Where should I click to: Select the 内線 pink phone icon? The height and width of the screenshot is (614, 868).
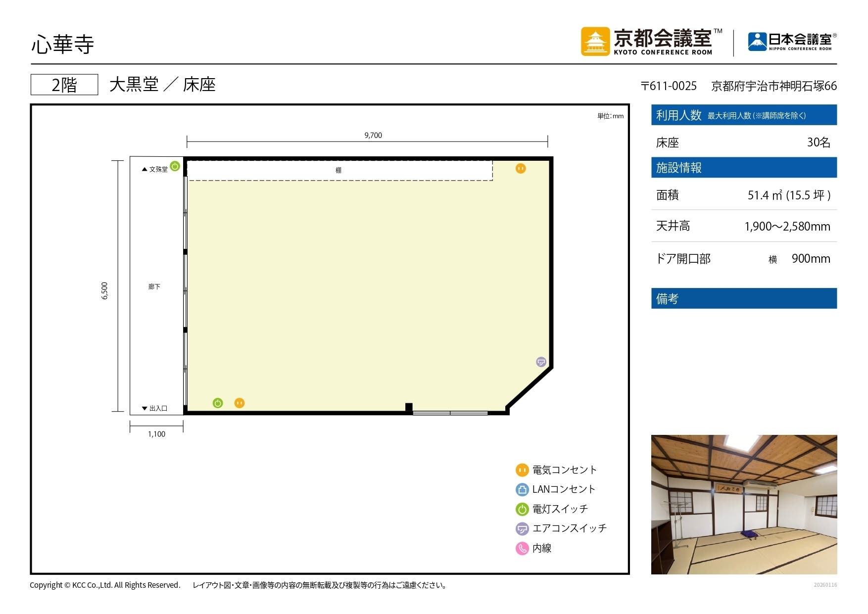522,548
